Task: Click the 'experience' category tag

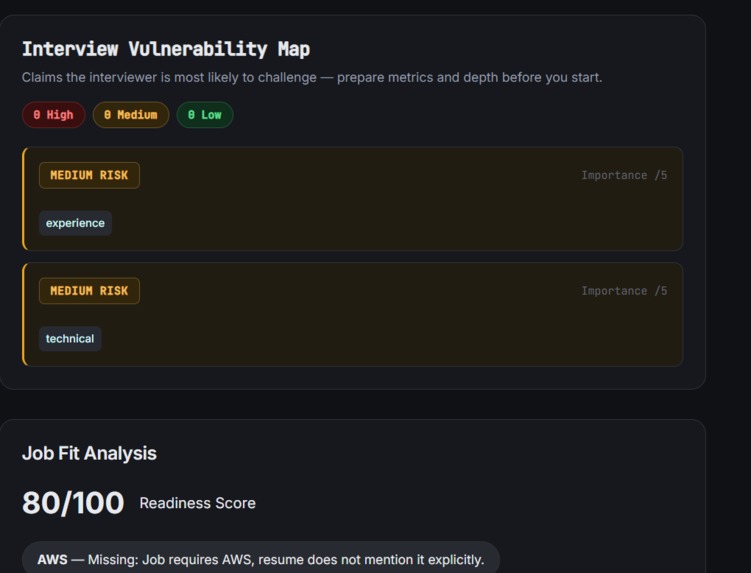Action: [75, 223]
